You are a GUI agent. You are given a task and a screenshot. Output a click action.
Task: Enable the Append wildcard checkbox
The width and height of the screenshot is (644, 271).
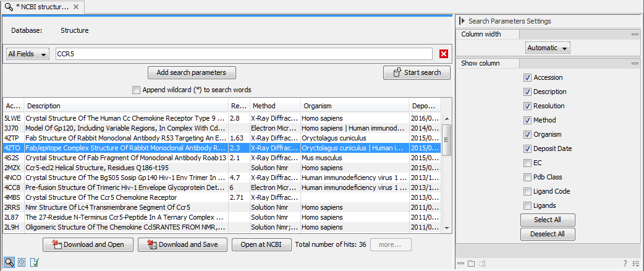[x=137, y=90]
